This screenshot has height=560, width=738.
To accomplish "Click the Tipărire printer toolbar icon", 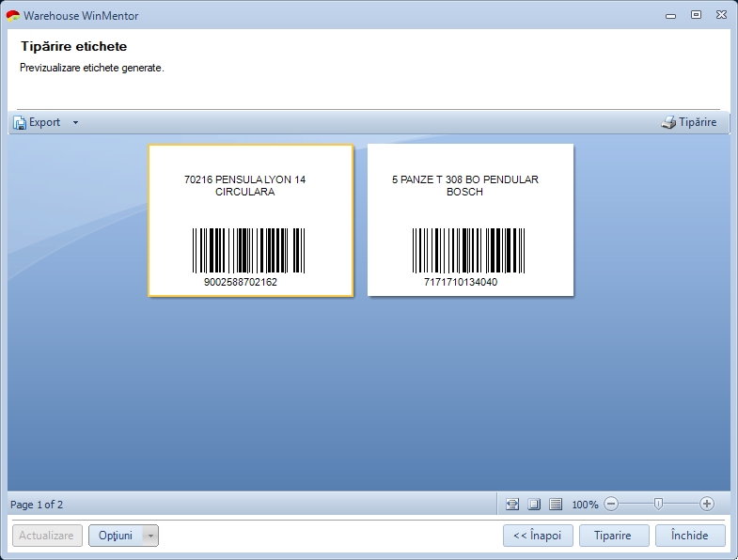I will (x=668, y=122).
